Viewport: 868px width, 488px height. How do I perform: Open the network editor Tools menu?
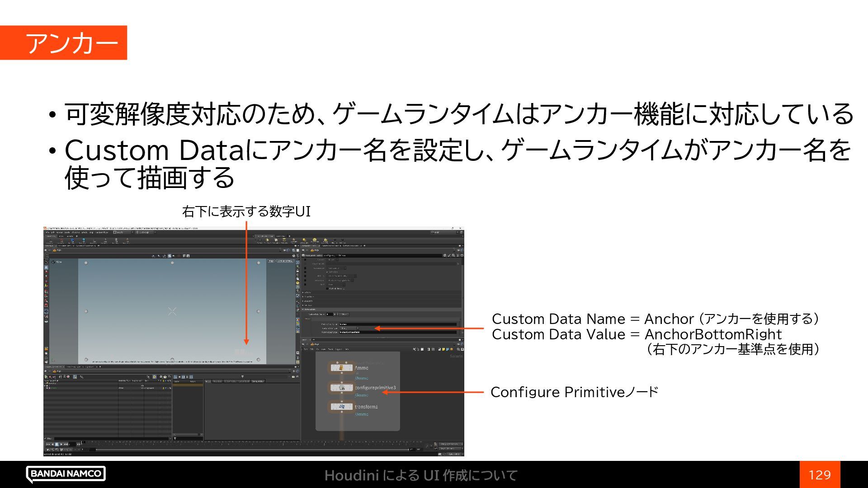(x=330, y=349)
